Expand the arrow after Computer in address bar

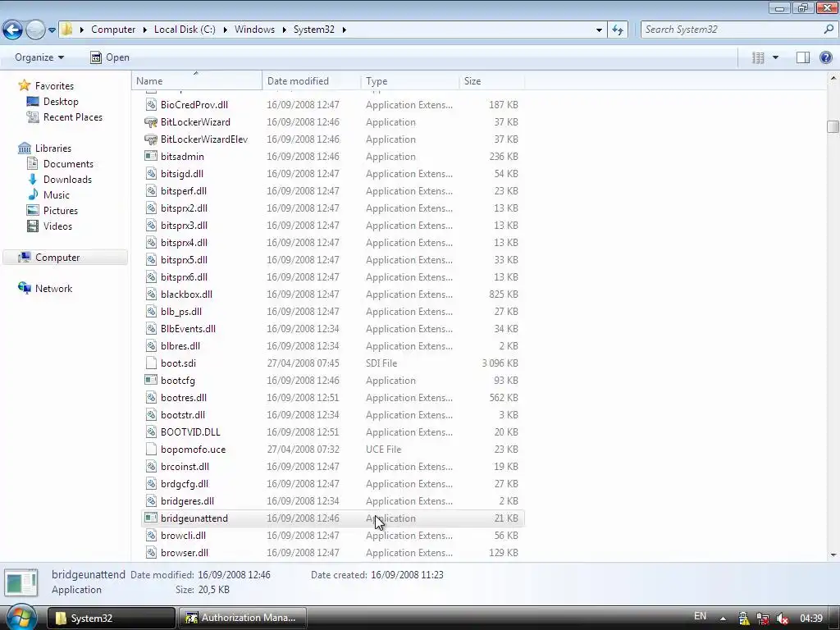(x=145, y=30)
